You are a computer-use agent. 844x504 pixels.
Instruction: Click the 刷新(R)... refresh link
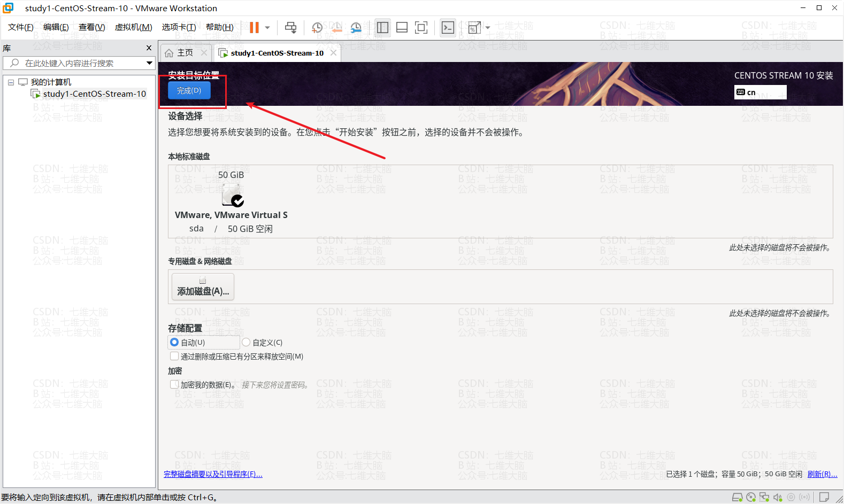pyautogui.click(x=822, y=474)
